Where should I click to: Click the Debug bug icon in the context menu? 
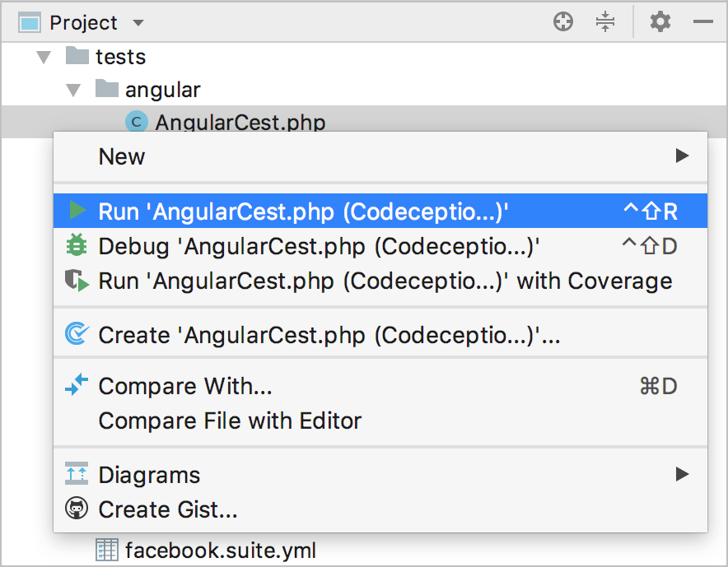77,245
